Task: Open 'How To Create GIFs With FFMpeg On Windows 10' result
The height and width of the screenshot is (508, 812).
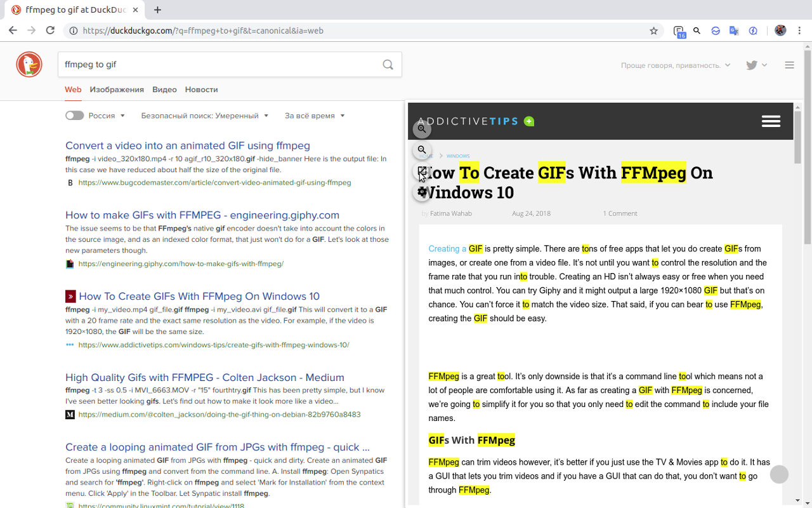Action: tap(199, 296)
